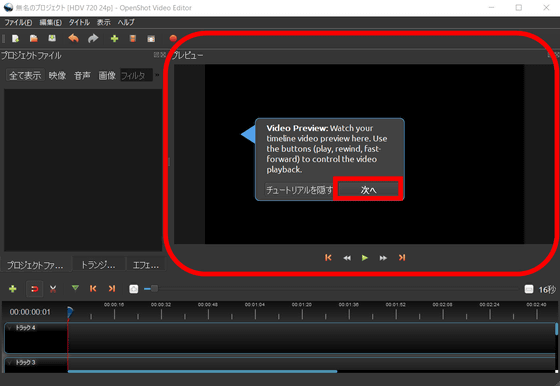560x386 pixels.
Task: Close the プロジェクトファイル panel
Action: 163,55
